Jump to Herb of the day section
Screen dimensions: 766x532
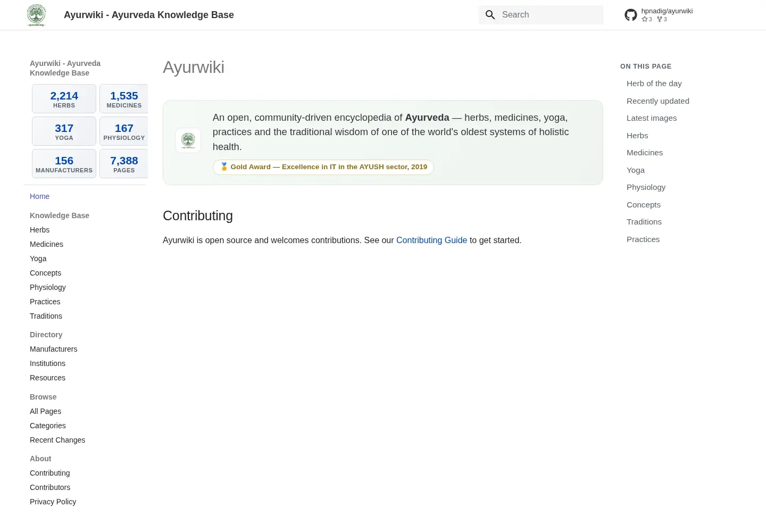pos(654,84)
